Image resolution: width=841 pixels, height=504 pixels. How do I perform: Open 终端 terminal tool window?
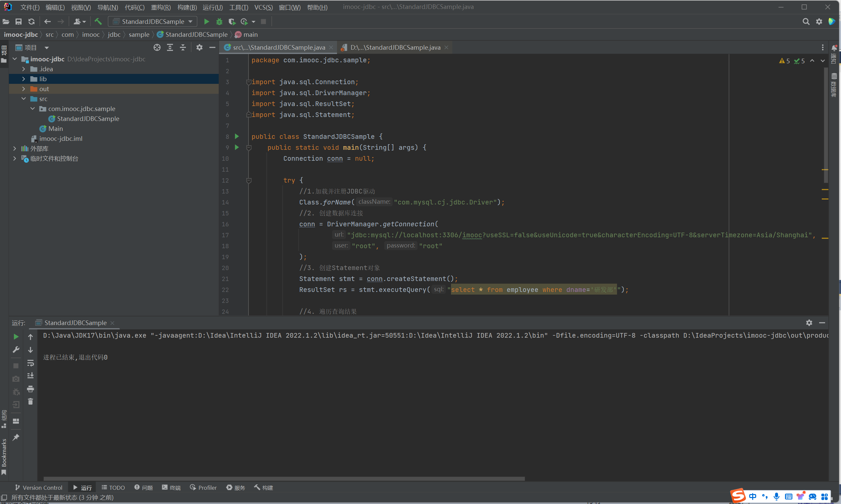pos(171,487)
